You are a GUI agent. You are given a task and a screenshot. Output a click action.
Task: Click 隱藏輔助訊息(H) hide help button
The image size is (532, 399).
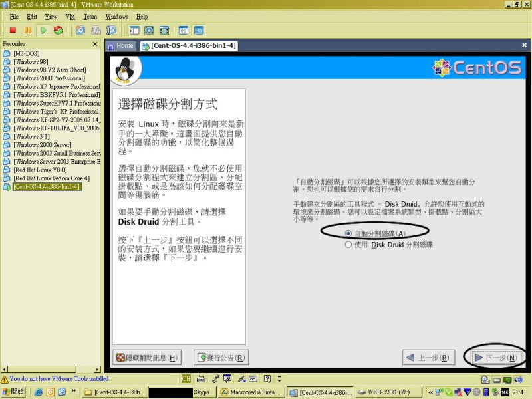[147, 358]
